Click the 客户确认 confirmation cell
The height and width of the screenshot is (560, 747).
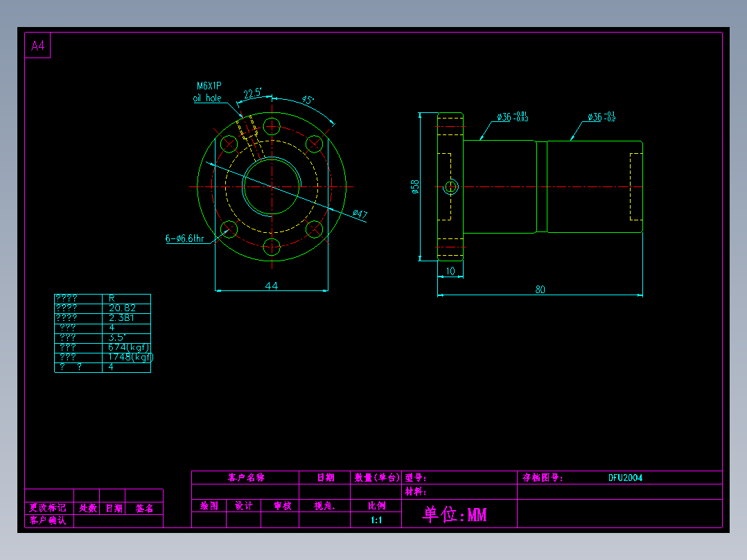(x=48, y=520)
